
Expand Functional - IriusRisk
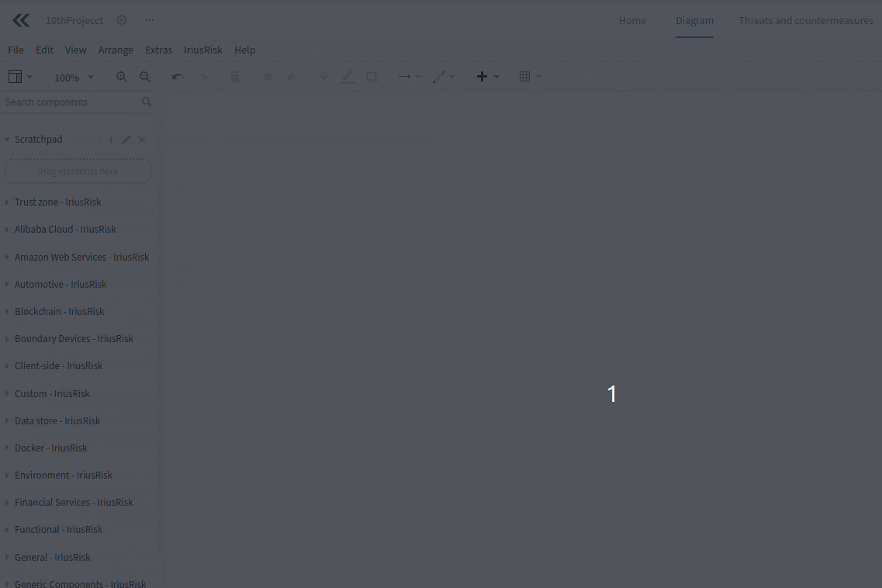click(7, 530)
